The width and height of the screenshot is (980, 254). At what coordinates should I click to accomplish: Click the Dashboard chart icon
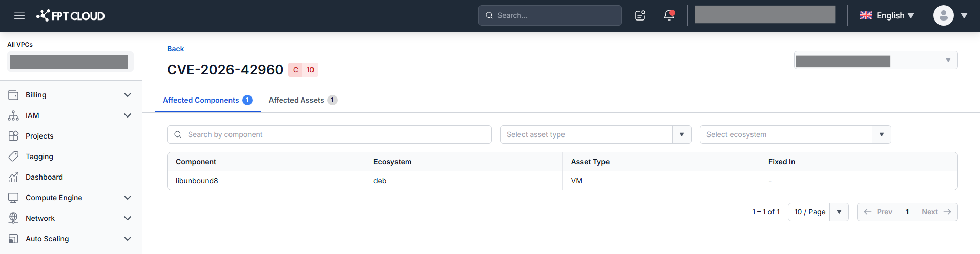tap(13, 177)
